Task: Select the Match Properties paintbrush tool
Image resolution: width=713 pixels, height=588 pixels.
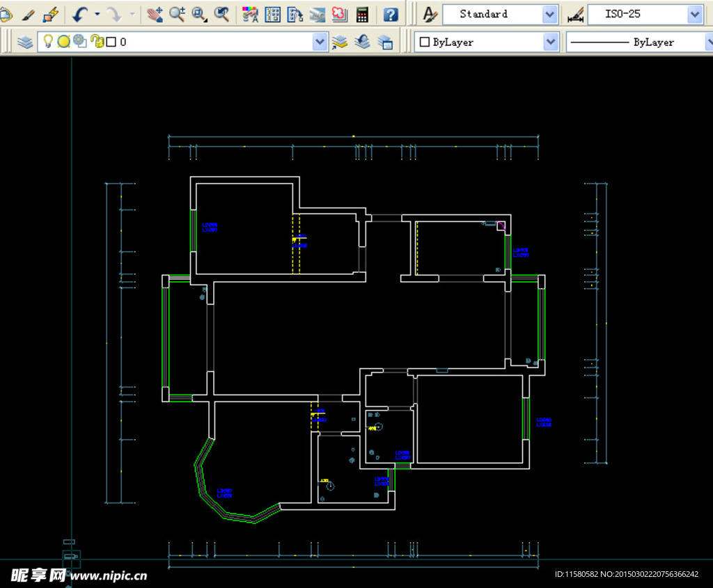Action: (x=28, y=15)
